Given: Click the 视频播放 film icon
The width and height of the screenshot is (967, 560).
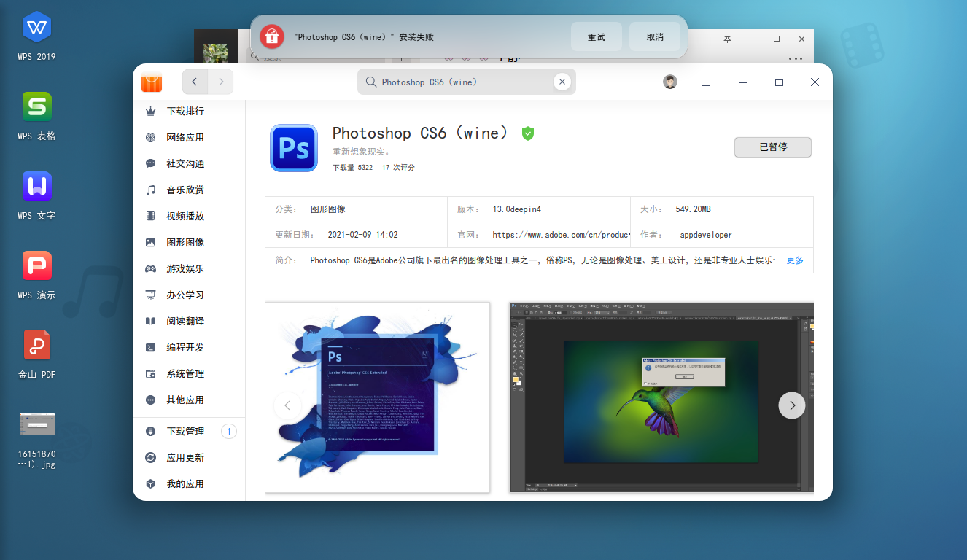Looking at the screenshot, I should pyautogui.click(x=151, y=217).
